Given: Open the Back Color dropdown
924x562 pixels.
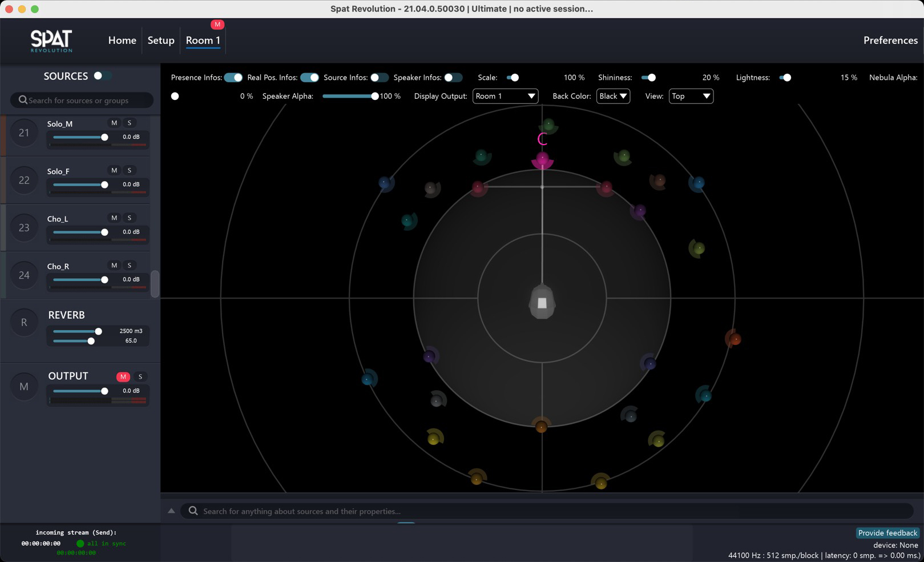Looking at the screenshot, I should [x=613, y=96].
